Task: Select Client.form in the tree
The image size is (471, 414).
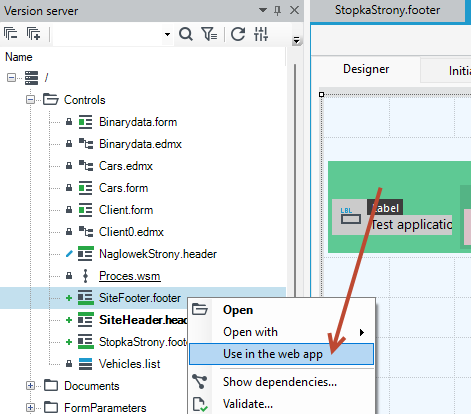Action: pyautogui.click(x=126, y=210)
